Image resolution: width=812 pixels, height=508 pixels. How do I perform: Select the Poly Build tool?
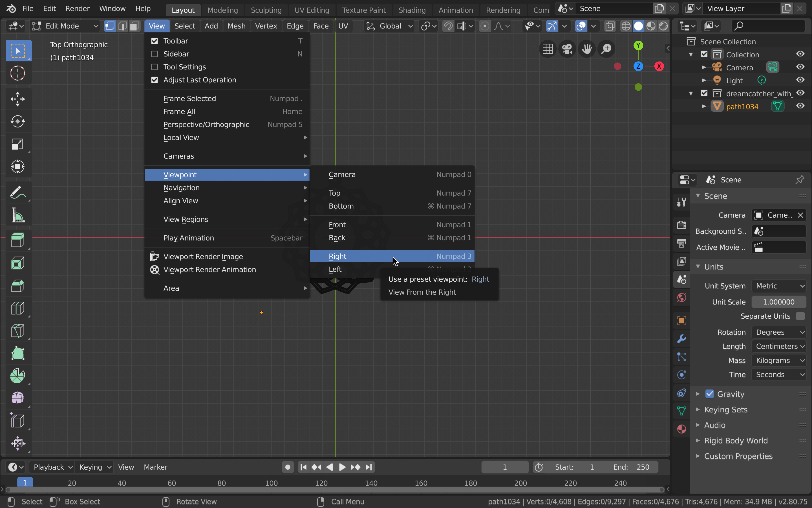coord(18,353)
